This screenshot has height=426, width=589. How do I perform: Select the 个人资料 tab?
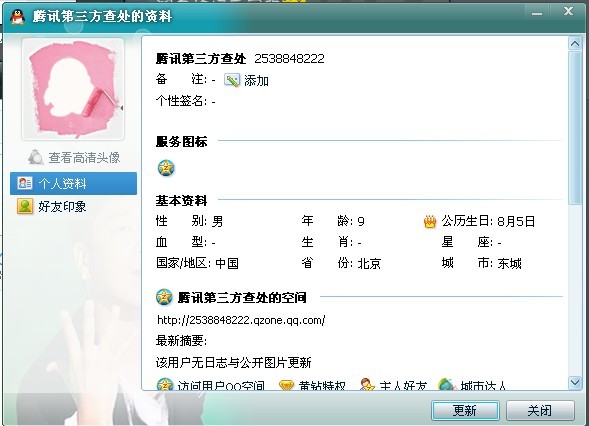point(73,183)
